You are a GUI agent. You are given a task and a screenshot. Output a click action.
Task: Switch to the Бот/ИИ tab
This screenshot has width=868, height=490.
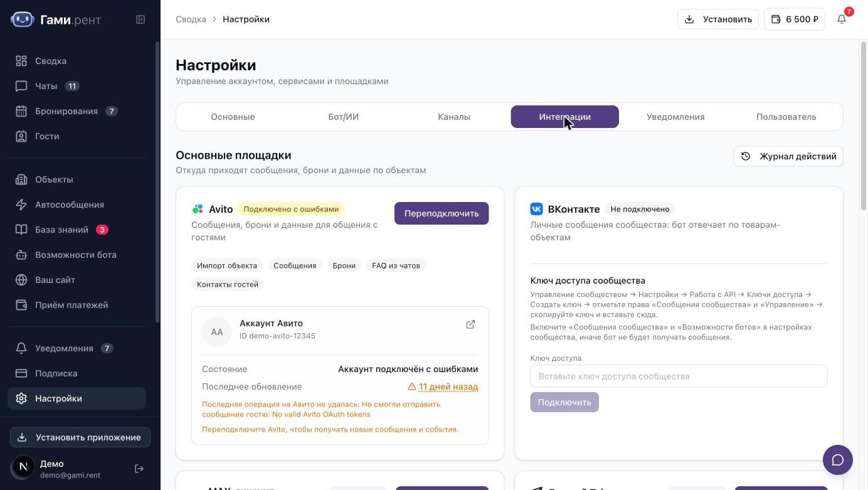(x=344, y=117)
